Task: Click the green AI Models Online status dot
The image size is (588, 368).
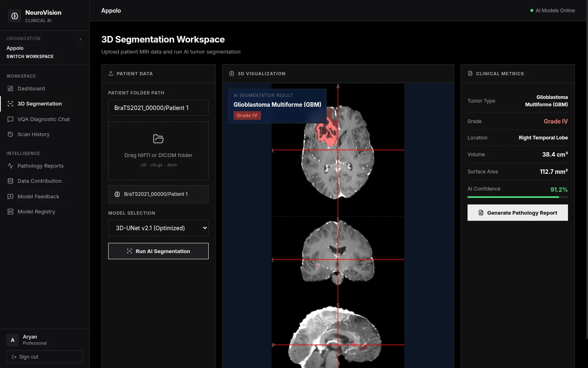Action: pos(532,11)
